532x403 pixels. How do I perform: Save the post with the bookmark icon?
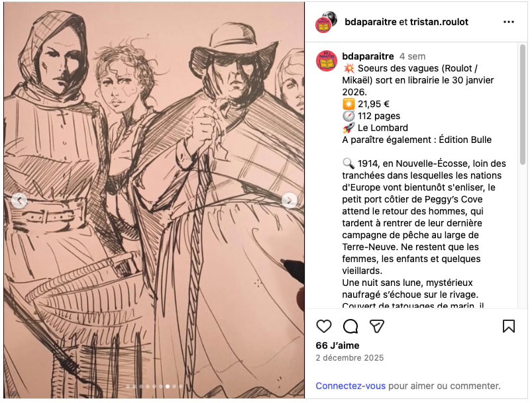[x=509, y=326]
